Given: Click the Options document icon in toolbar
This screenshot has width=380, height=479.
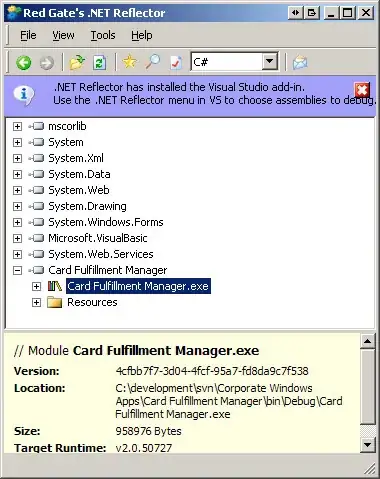Looking at the screenshot, I should [176, 62].
